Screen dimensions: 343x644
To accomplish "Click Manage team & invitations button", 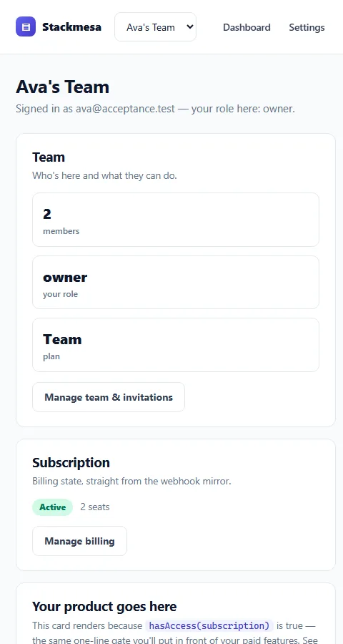I will click(x=109, y=397).
